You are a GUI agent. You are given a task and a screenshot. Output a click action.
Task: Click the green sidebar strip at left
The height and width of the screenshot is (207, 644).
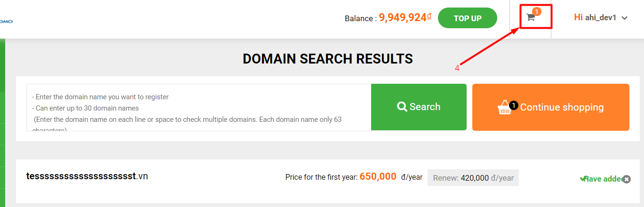2,122
